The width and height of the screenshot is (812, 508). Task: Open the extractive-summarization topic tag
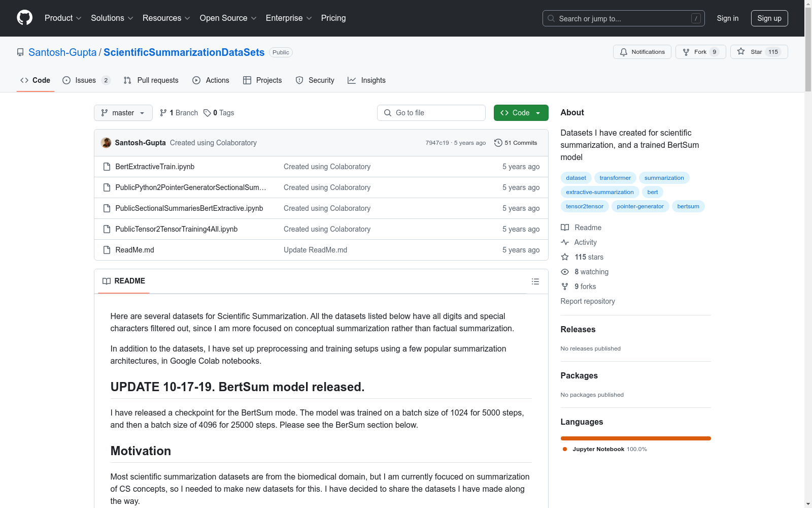tap(600, 192)
